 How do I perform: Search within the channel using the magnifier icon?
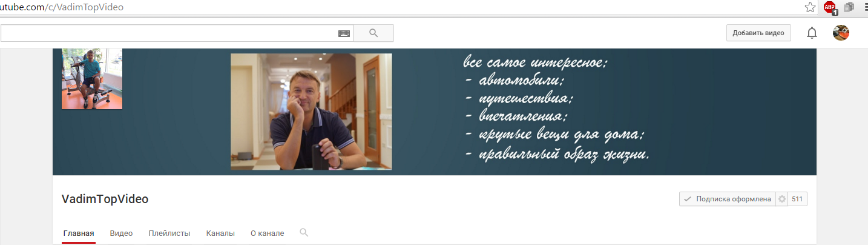point(304,232)
